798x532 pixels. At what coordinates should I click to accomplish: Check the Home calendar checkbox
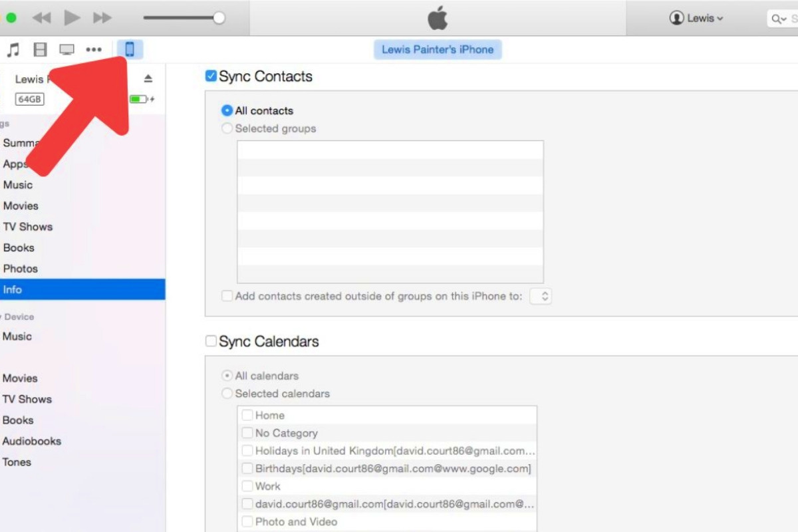click(247, 415)
